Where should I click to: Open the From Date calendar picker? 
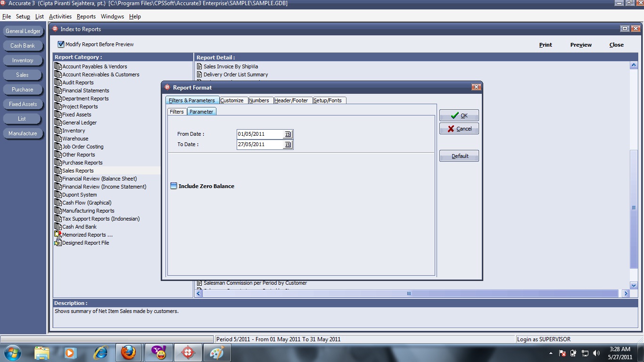(288, 134)
